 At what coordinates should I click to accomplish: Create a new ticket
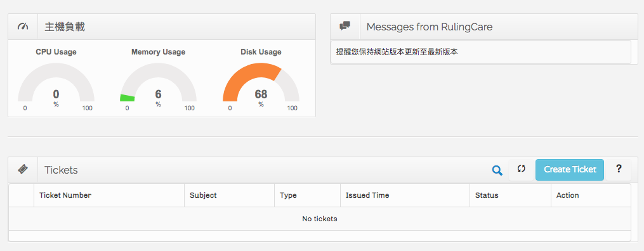coord(570,170)
